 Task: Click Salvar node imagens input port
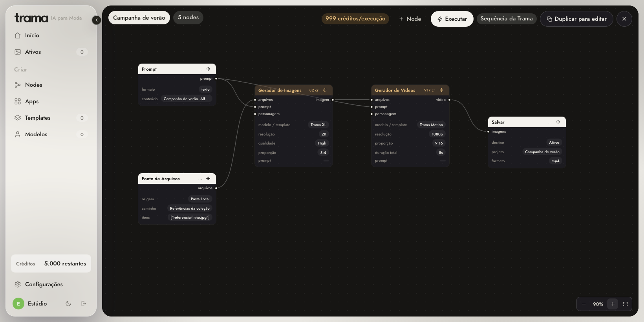[488, 132]
